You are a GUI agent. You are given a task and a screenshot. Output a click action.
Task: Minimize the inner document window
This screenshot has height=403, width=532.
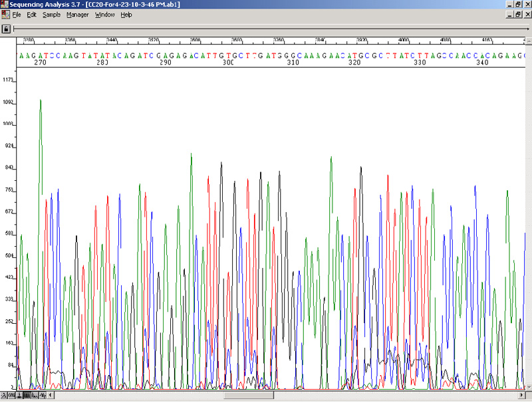509,15
